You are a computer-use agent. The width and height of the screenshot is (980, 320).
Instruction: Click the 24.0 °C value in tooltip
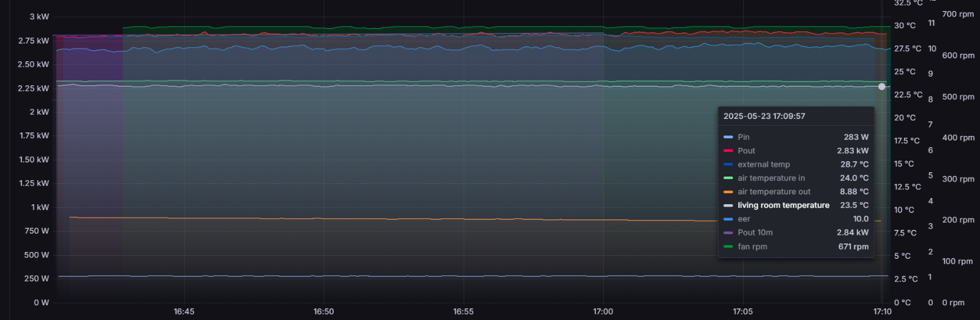[x=854, y=178]
